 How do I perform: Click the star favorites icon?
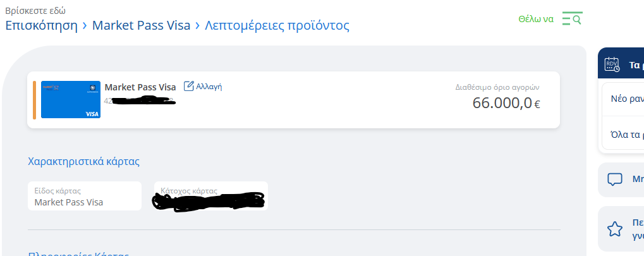pyautogui.click(x=615, y=229)
